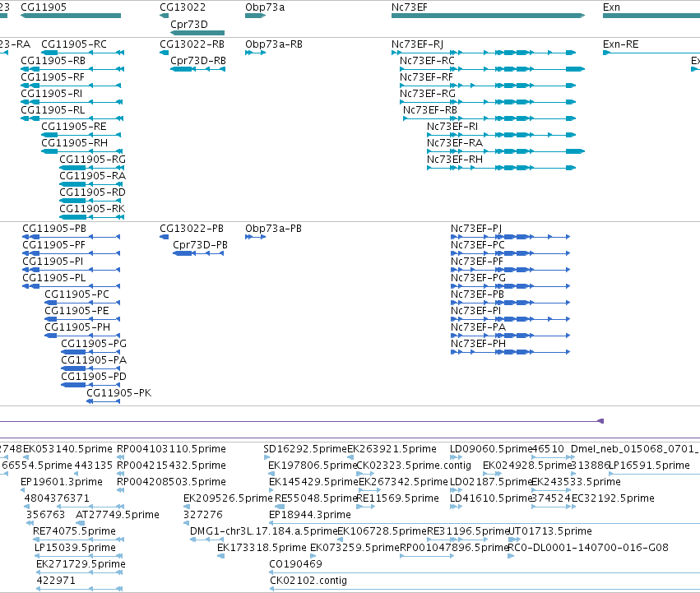The image size is (700, 593).
Task: Click the Nc73EF gene bar glyph
Action: tap(488, 16)
